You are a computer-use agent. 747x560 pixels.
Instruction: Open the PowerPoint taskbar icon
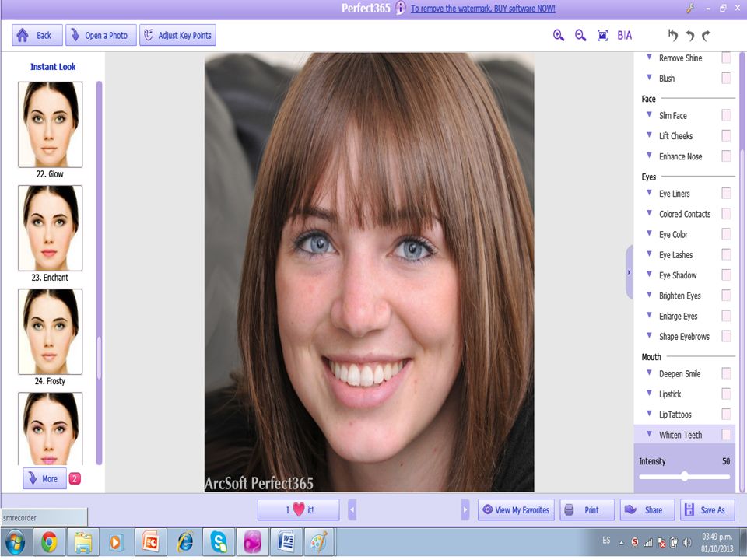coord(150,542)
